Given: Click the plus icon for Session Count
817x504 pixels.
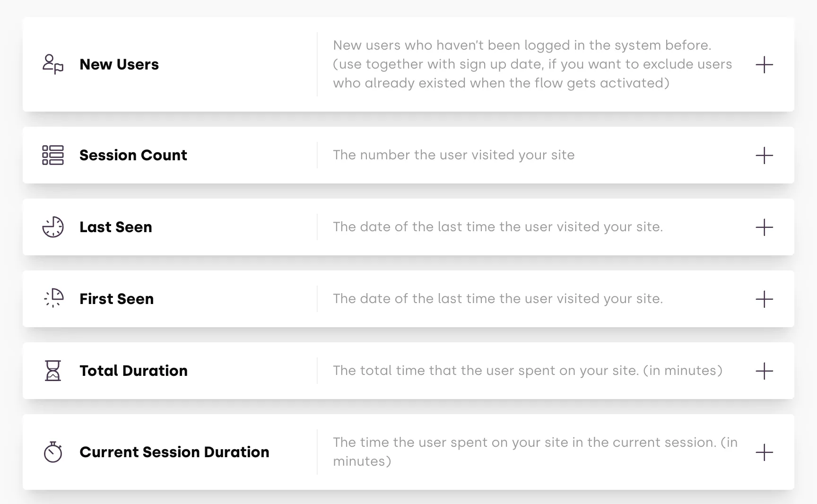Looking at the screenshot, I should pos(765,155).
